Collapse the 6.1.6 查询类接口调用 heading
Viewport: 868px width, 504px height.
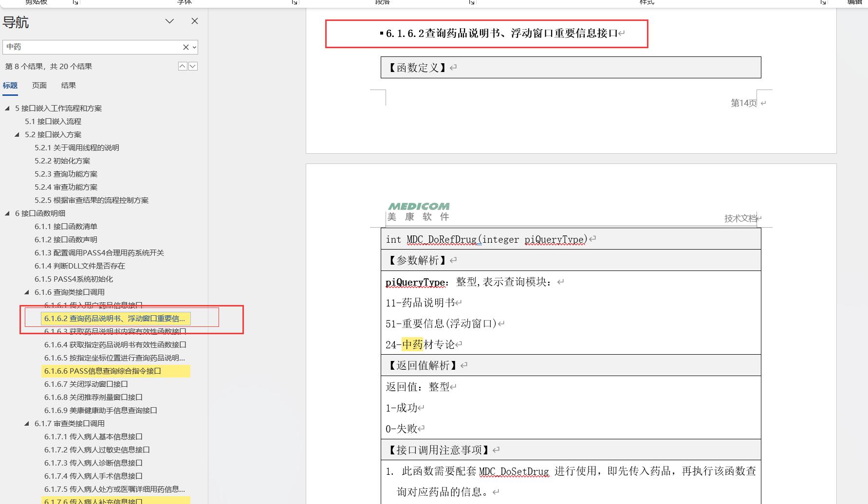[27, 292]
